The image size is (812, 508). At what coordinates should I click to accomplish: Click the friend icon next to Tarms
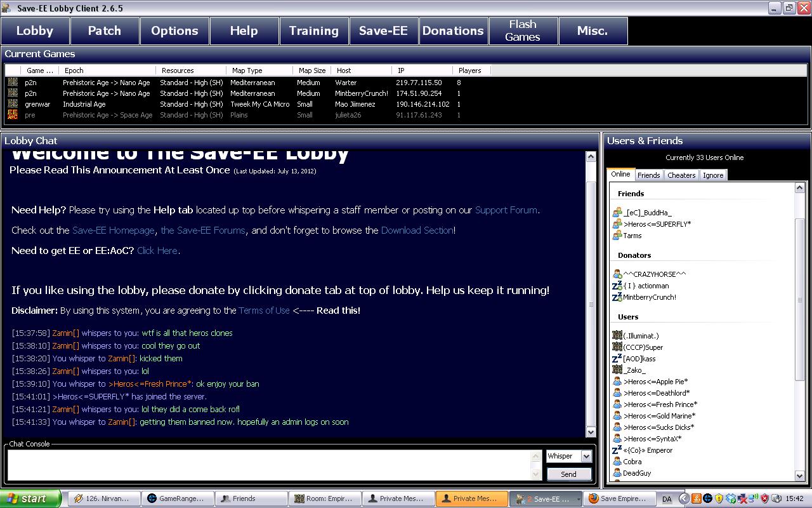click(x=617, y=236)
